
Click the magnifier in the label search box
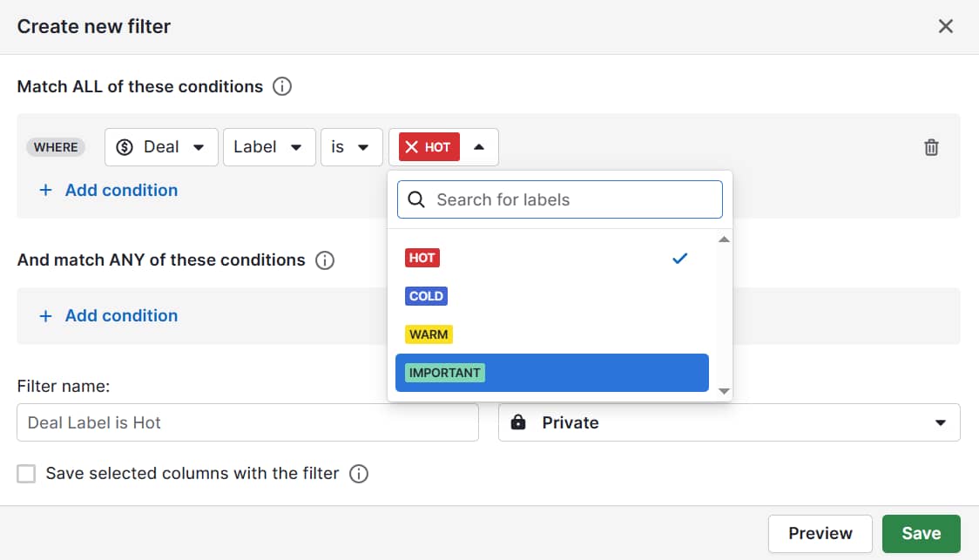tap(416, 199)
